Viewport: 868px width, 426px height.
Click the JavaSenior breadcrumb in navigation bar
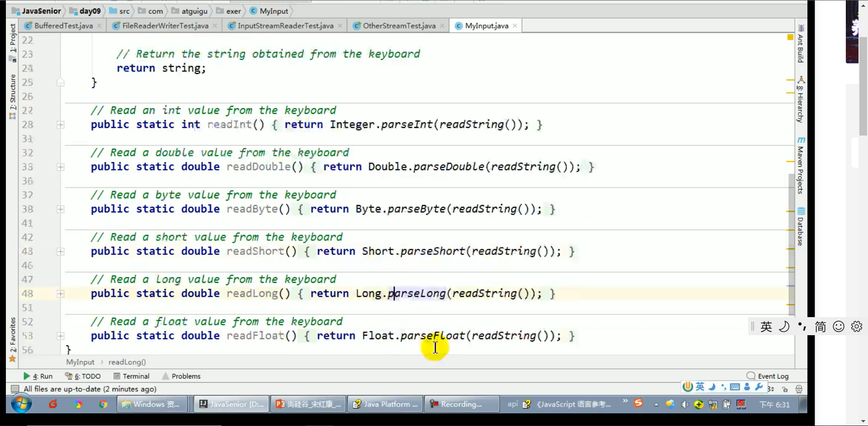37,11
